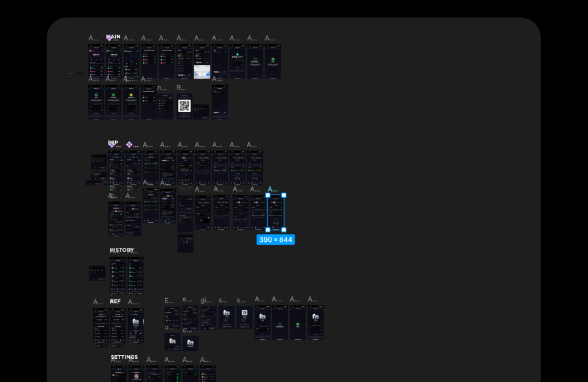This screenshot has height=382, width=588.
Task: Select the blue highlighted frame label
Action: point(273,189)
